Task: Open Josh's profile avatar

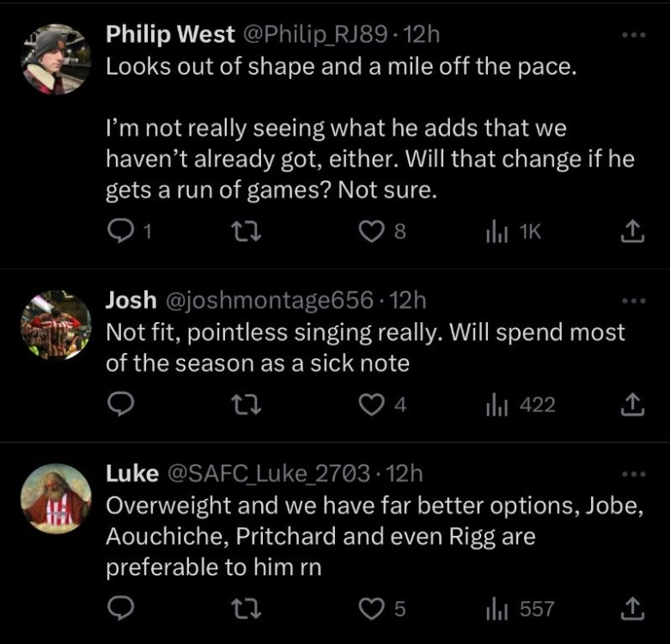Action: pyautogui.click(x=56, y=325)
